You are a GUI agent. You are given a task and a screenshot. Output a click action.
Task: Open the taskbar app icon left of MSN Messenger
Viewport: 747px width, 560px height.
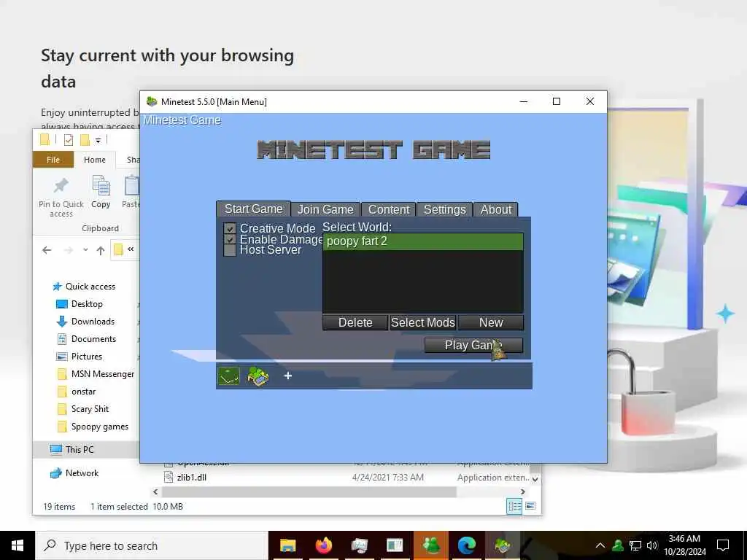(x=395, y=545)
